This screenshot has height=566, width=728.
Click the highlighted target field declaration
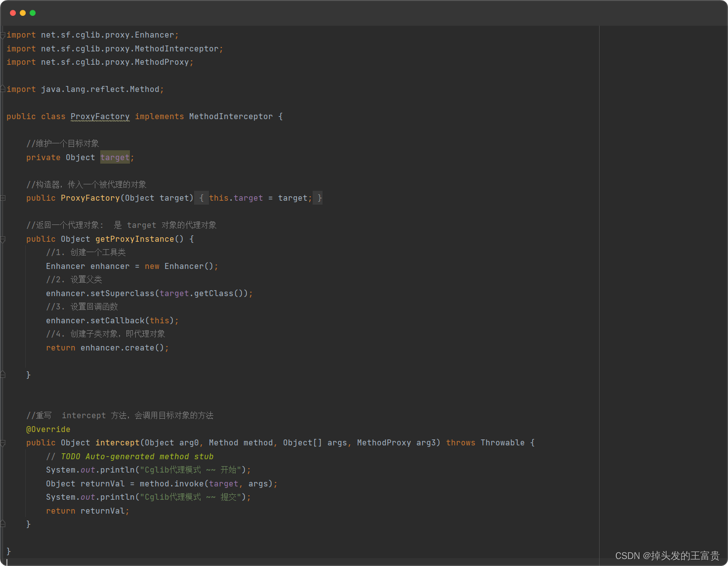pos(115,157)
